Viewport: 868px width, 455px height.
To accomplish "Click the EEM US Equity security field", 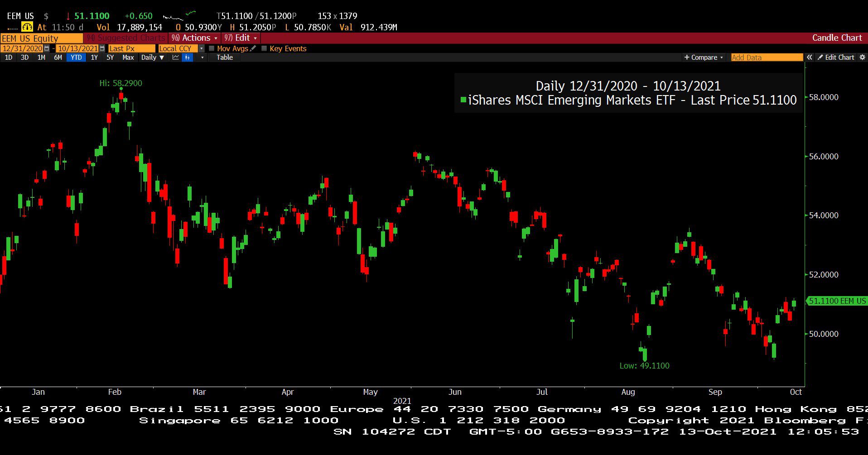I will [42, 38].
